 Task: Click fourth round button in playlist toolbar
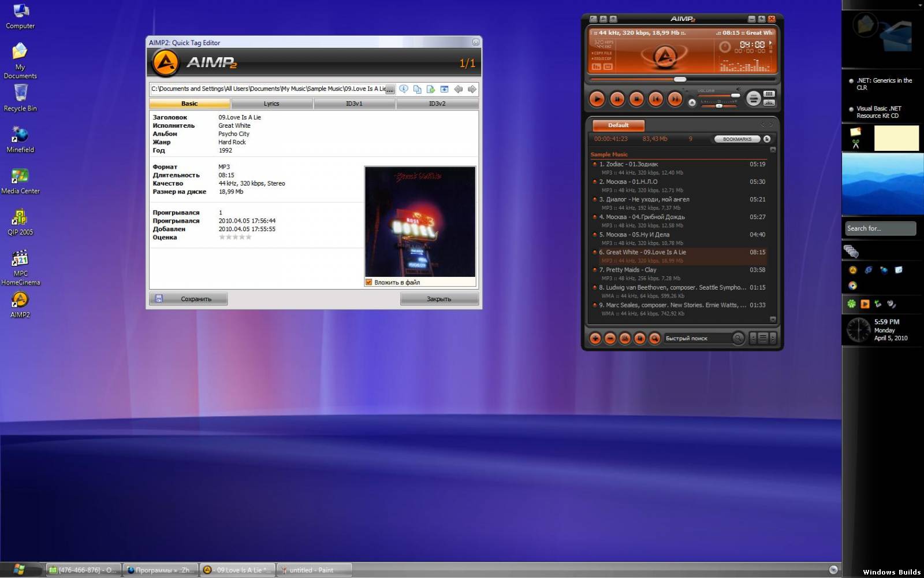click(x=639, y=339)
